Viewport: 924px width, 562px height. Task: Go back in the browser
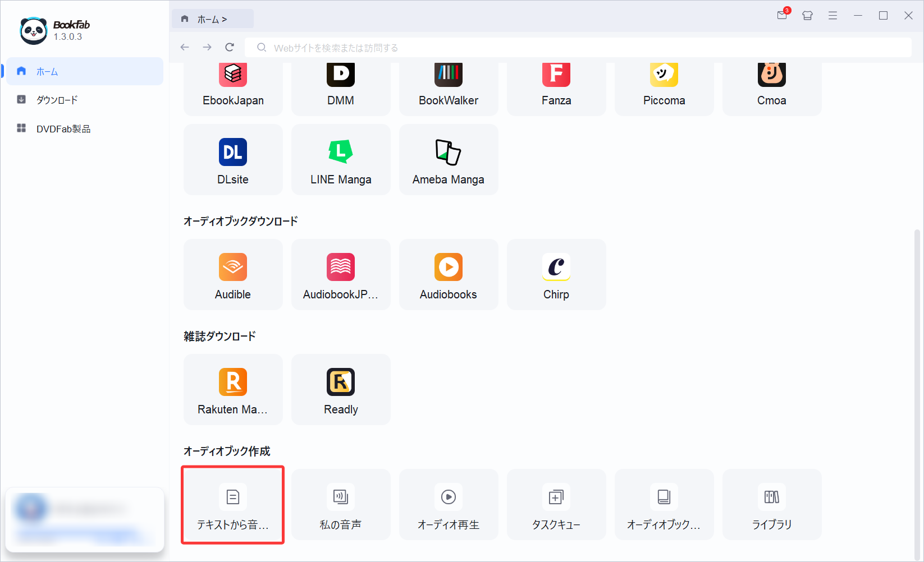click(185, 47)
